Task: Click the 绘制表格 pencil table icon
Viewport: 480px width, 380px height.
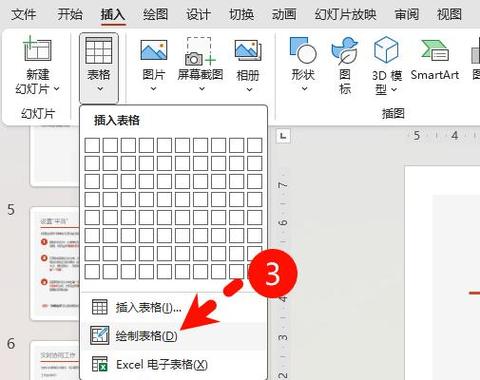Action: pyautogui.click(x=100, y=335)
